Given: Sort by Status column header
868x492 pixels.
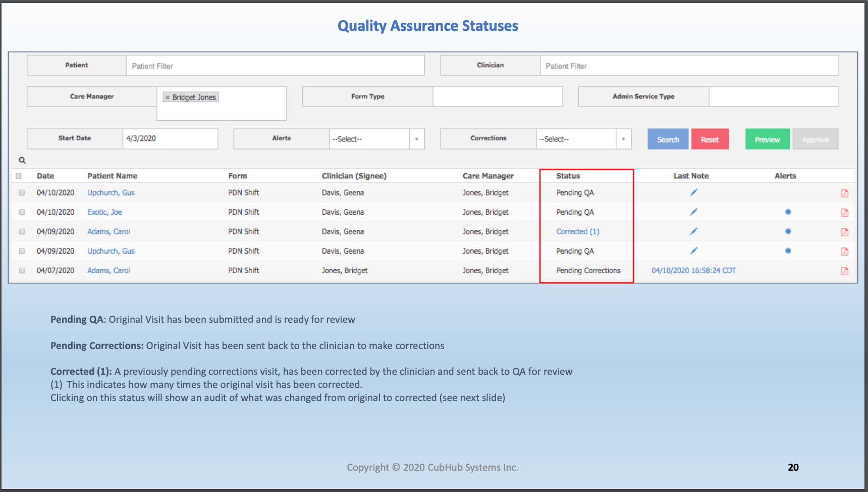Looking at the screenshot, I should pyautogui.click(x=568, y=176).
